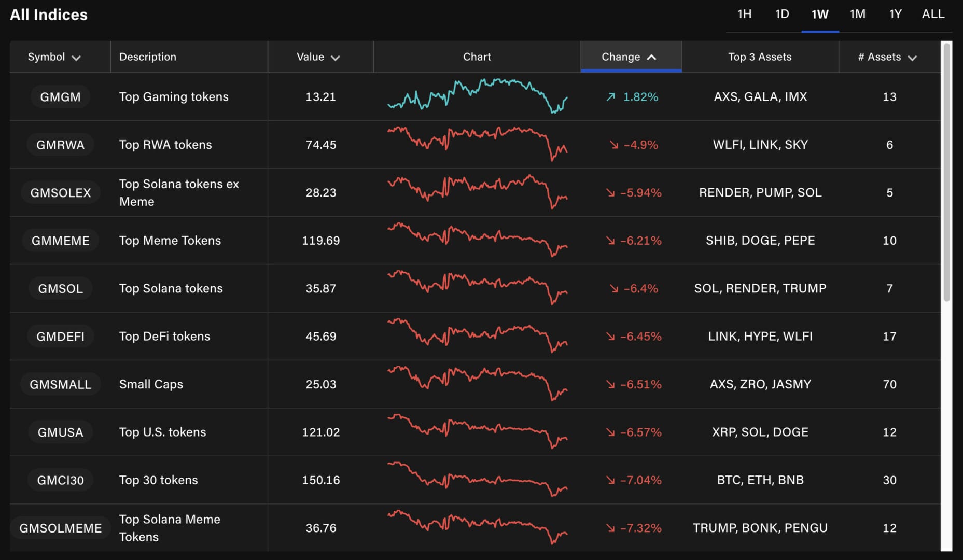Toggle Change column sort direction
Image resolution: width=963 pixels, height=560 pixels.
652,57
